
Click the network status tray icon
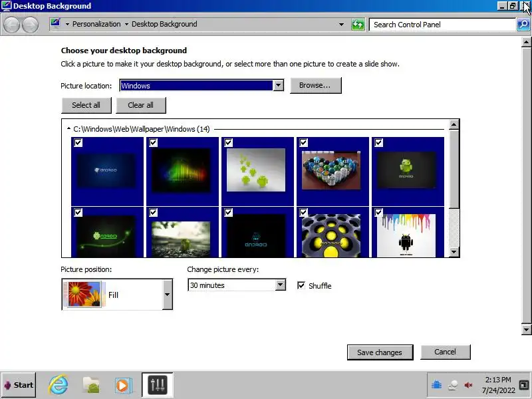tap(453, 385)
